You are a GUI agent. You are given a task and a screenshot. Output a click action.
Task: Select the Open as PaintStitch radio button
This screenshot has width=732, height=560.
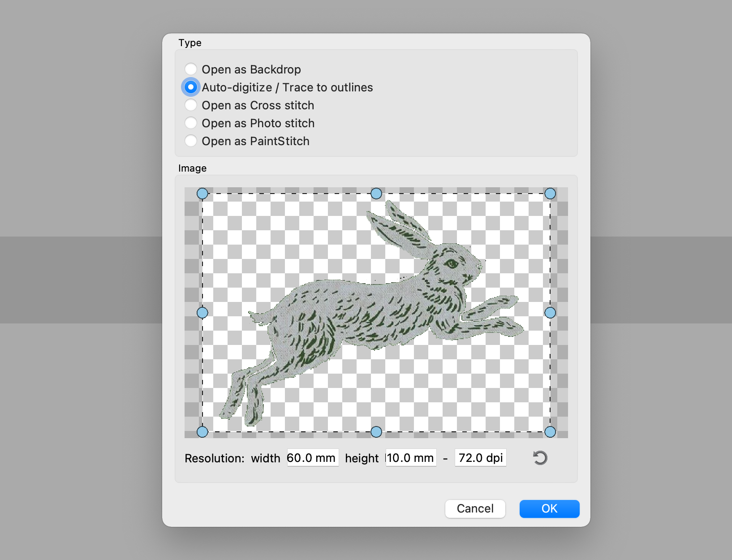pyautogui.click(x=191, y=141)
